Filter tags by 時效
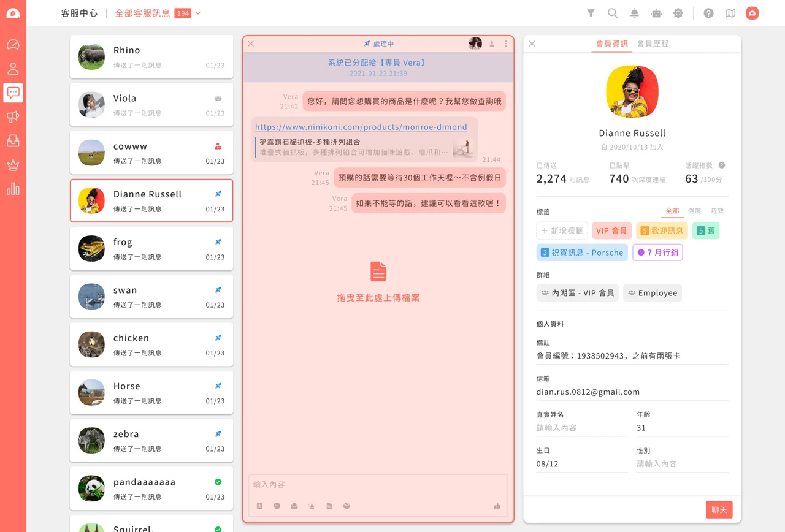 717,211
